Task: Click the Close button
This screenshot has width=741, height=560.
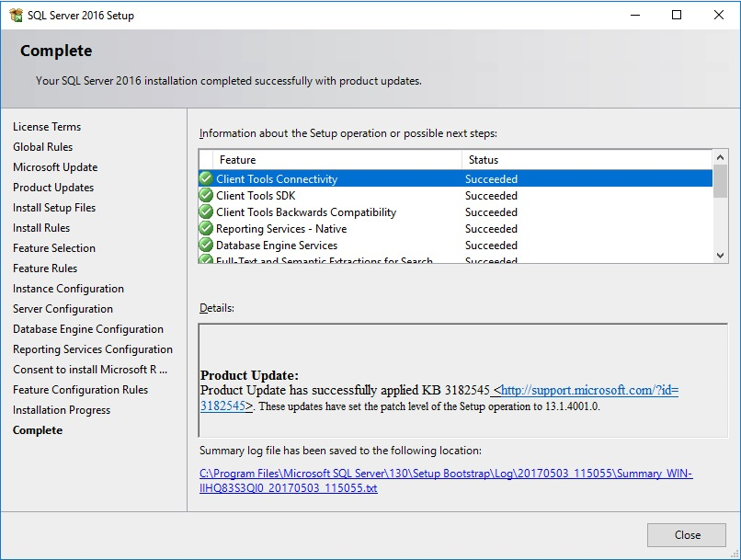Action: click(x=687, y=535)
